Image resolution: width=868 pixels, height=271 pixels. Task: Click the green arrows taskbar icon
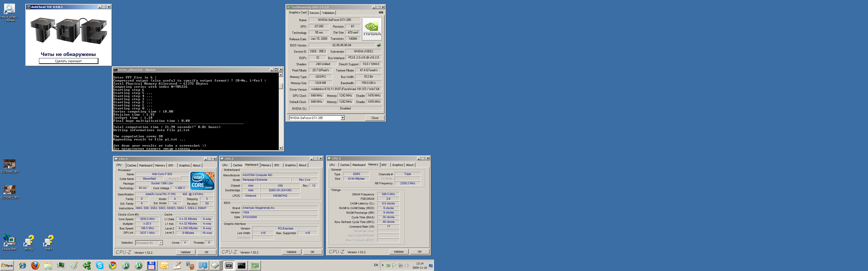click(87, 266)
